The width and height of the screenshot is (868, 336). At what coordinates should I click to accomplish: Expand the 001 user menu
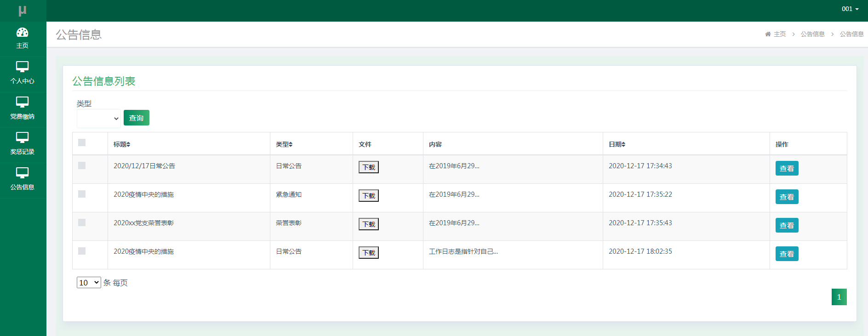(850, 9)
